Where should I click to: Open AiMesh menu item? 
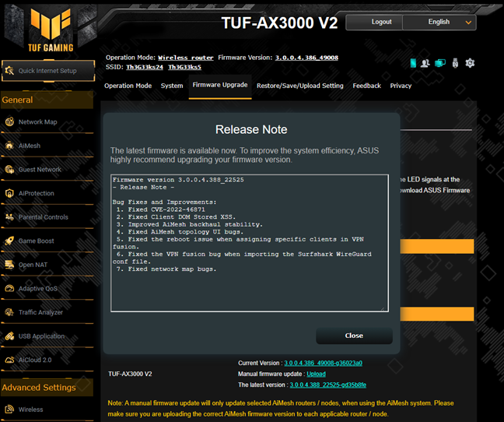point(47,146)
